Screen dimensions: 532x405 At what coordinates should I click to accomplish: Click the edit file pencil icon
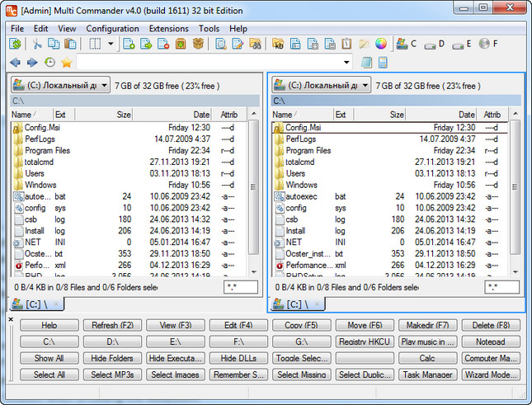point(238,44)
